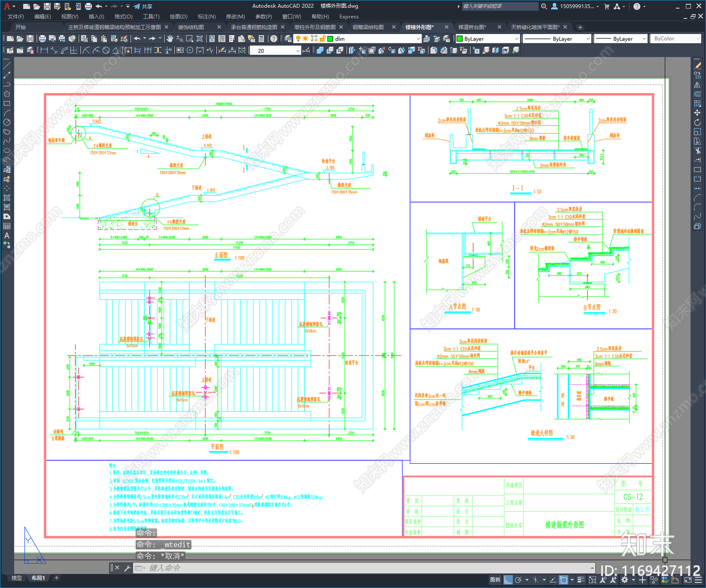
Task: Select the Multiline Text A tool
Action: (7, 236)
